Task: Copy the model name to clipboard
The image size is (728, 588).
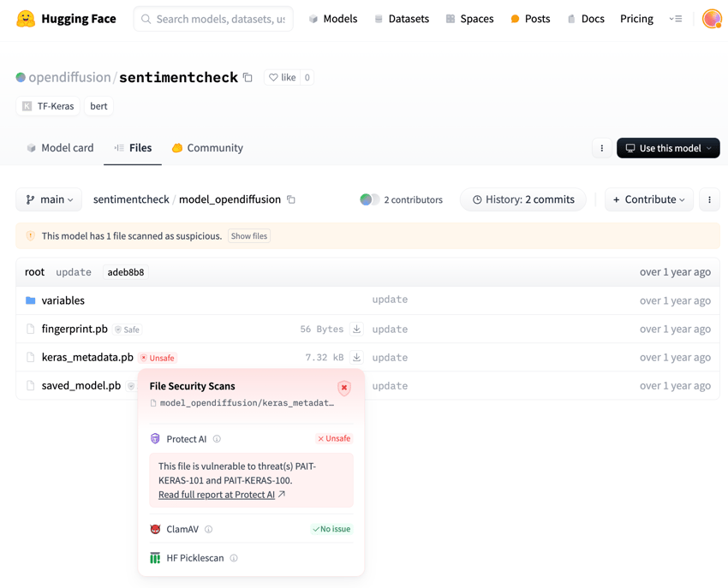Action: 248,78
